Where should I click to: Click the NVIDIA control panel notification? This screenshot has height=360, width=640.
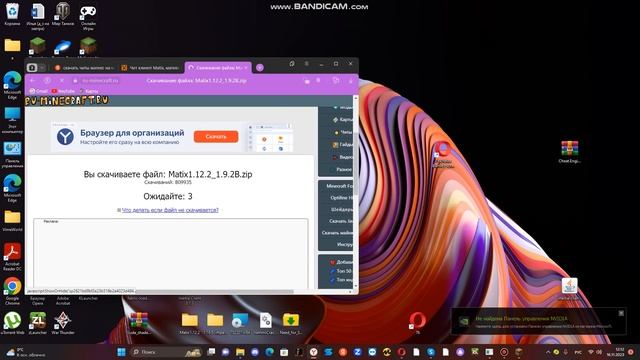(538, 322)
